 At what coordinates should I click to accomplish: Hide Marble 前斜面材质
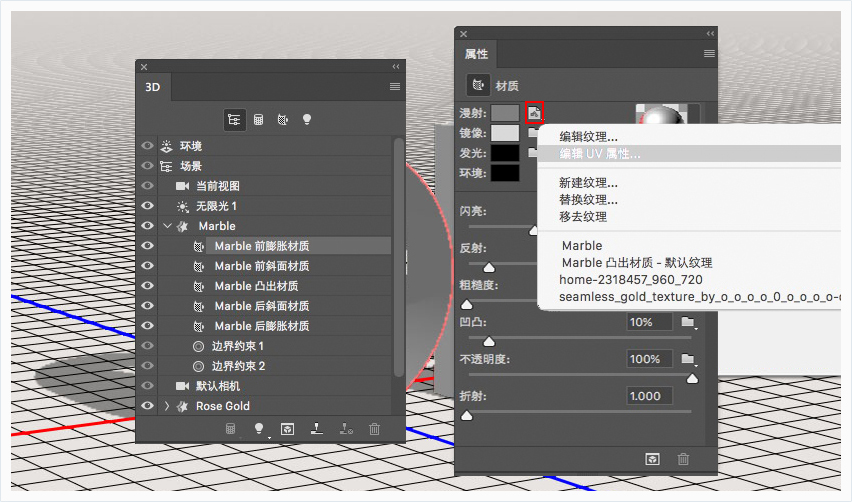click(x=147, y=266)
